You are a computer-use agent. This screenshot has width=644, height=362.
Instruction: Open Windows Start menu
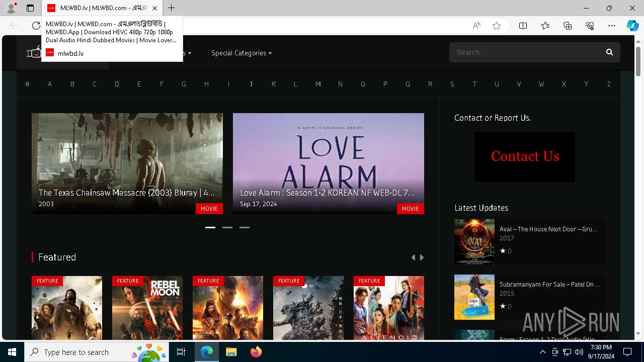pyautogui.click(x=12, y=352)
